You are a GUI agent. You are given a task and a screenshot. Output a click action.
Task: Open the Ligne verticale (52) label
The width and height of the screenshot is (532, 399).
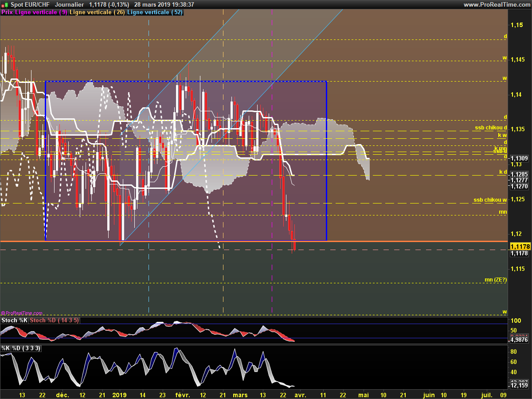(x=155, y=12)
